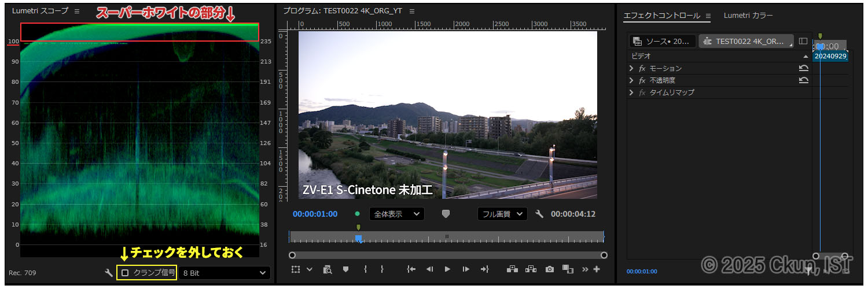Viewport: 868px width, 289px height.
Task: Expand the タイムリマップ effect
Action: (631, 92)
